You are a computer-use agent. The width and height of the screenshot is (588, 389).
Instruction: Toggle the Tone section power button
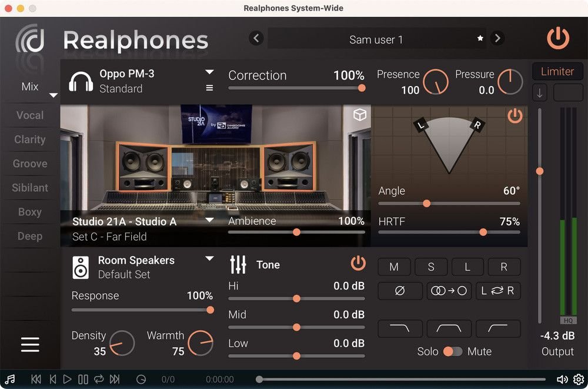point(358,263)
